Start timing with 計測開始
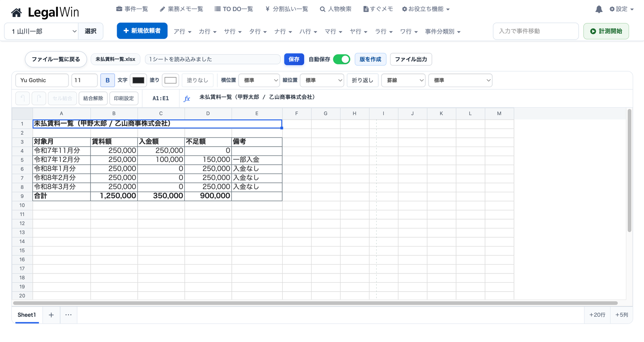The width and height of the screenshot is (644, 342). (x=606, y=31)
